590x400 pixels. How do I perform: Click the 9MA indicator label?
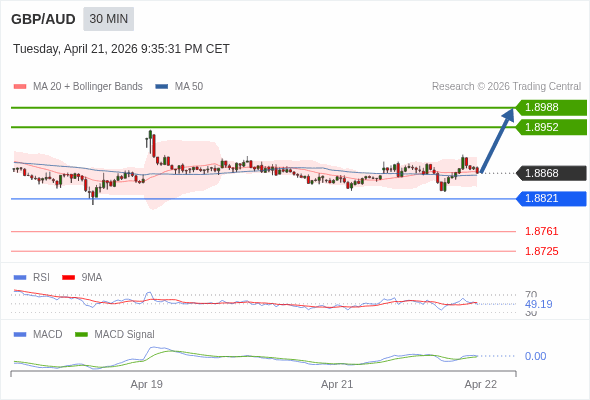click(92, 278)
